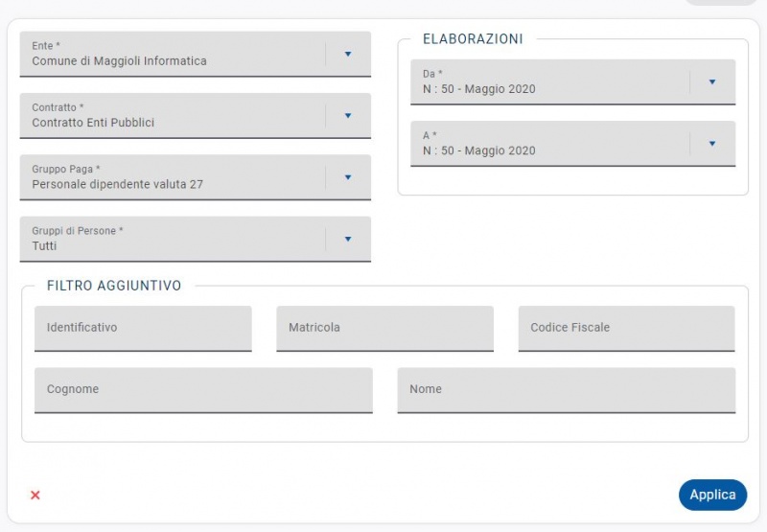The image size is (767, 532).
Task: Focus the Nome text field
Action: pyautogui.click(x=566, y=389)
